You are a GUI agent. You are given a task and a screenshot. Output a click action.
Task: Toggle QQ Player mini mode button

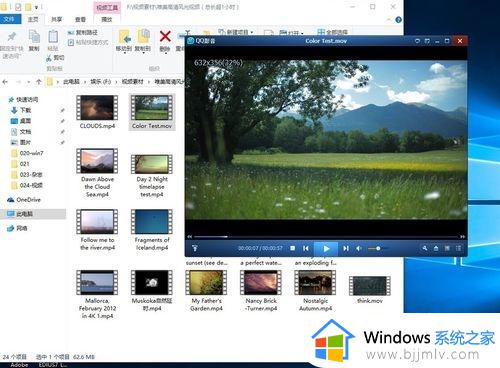427,41
